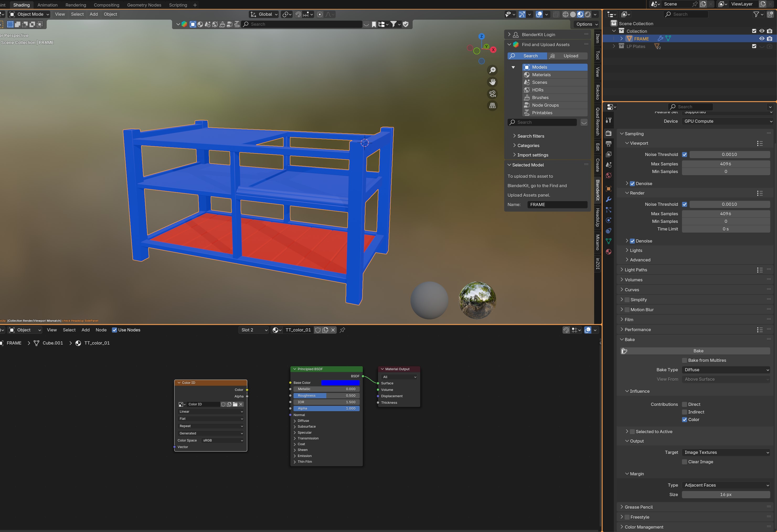Switch perspective/orthographic grid icon
Viewport: 777px width, 532px height.
click(492, 106)
